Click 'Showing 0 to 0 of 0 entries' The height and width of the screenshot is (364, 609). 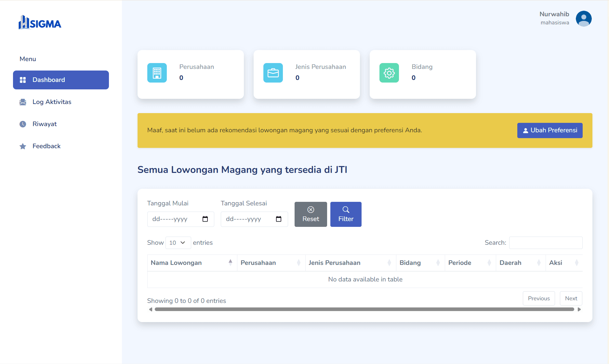187,301
